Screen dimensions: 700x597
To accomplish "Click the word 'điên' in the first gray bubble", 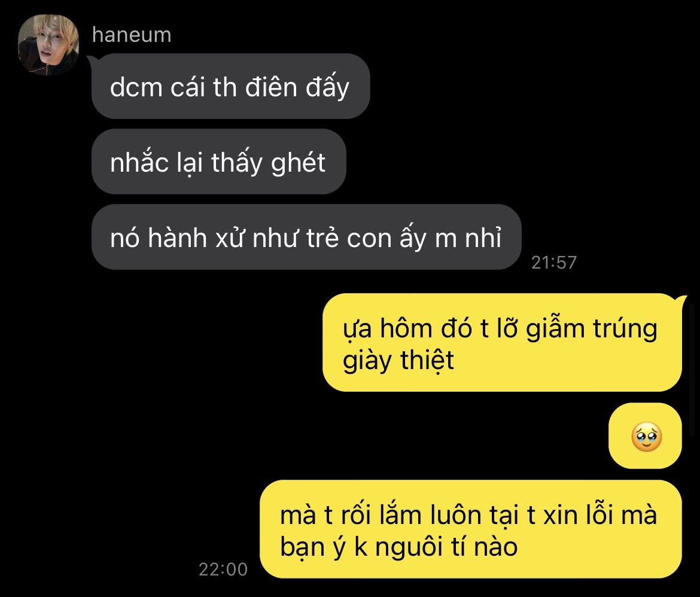I will (x=271, y=87).
